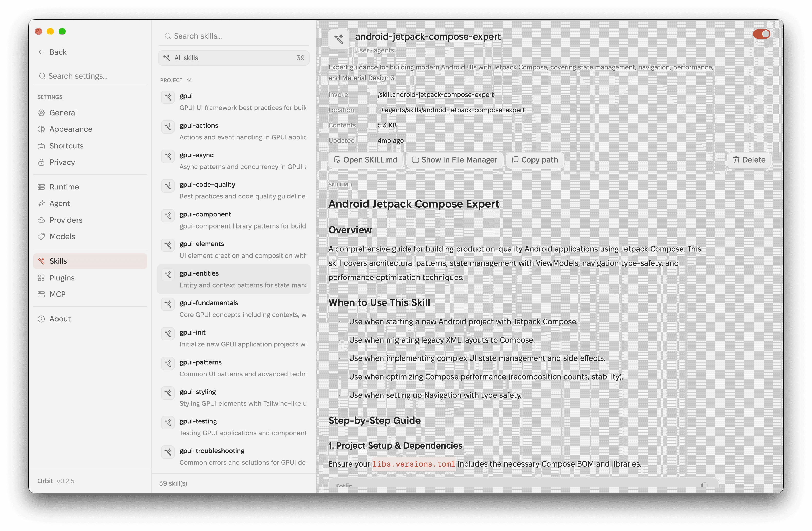This screenshot has width=812, height=531.
Task: Select the All skills filter
Action: click(234, 58)
